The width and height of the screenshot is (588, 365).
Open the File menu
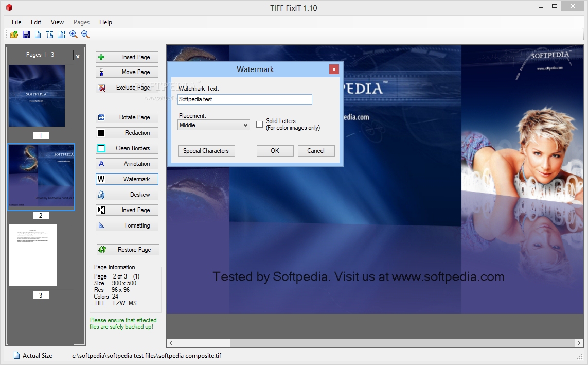point(16,22)
